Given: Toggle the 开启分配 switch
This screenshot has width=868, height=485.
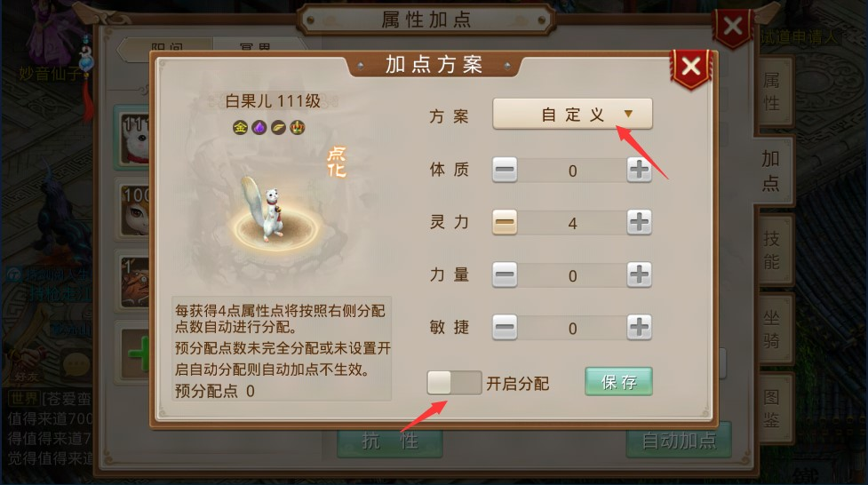Looking at the screenshot, I should point(454,383).
